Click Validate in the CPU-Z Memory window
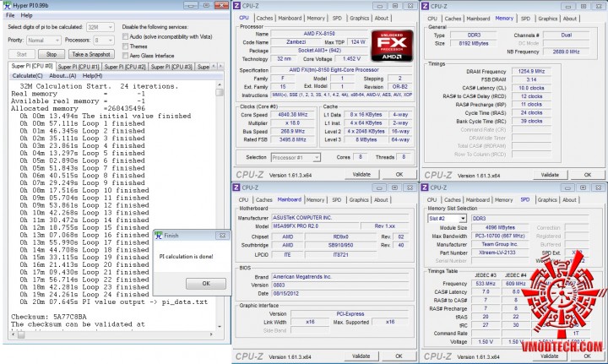 pyautogui.click(x=550, y=175)
